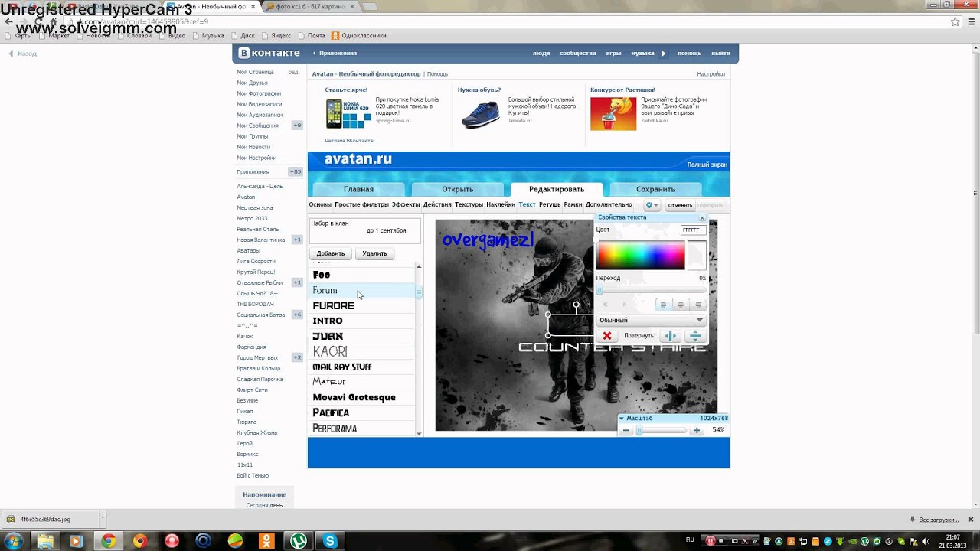Open uTorrent from the taskbar
The image size is (980, 551).
click(x=298, y=541)
